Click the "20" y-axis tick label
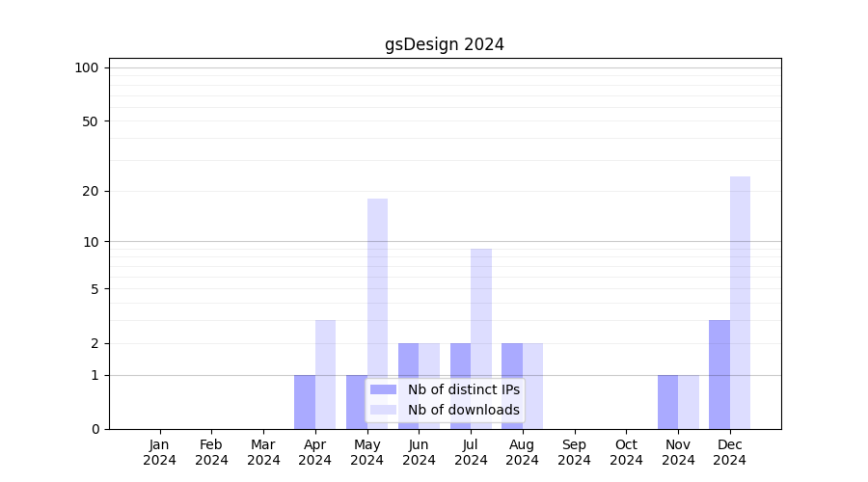Screen dimensions: 868x482 (91, 191)
